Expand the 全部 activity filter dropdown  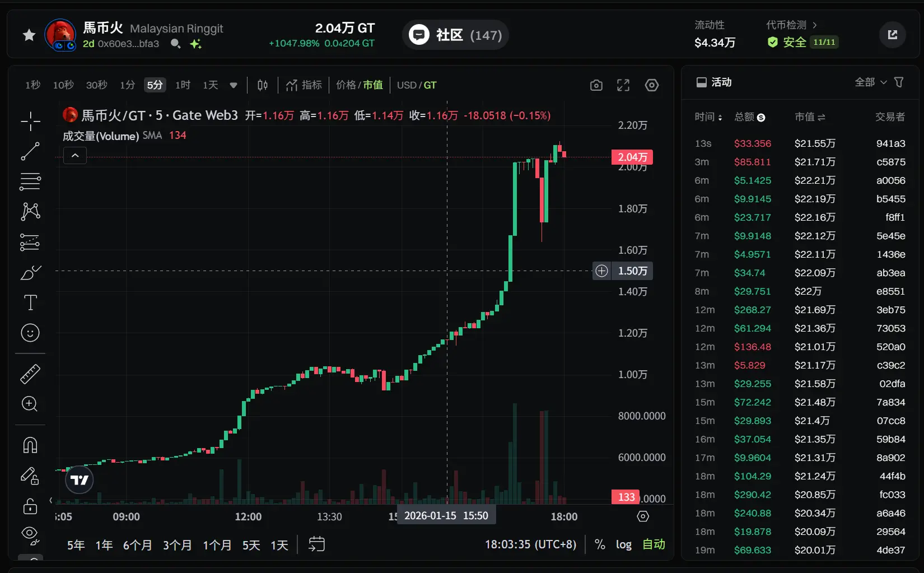[x=871, y=82]
